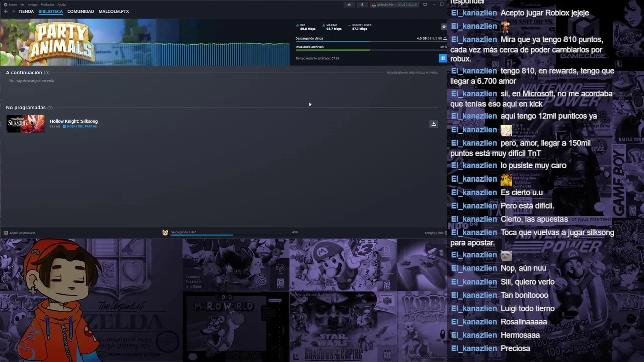Open Amigos y chat

434,233
